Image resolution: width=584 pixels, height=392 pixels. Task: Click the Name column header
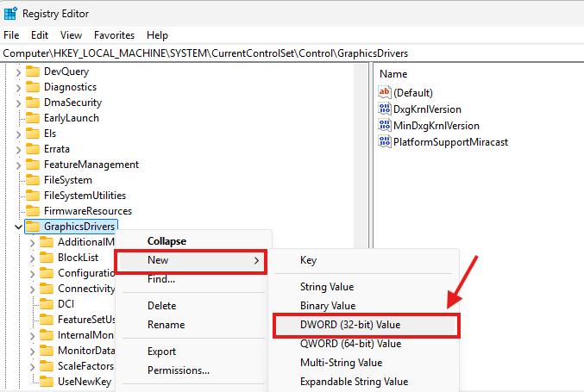point(393,74)
